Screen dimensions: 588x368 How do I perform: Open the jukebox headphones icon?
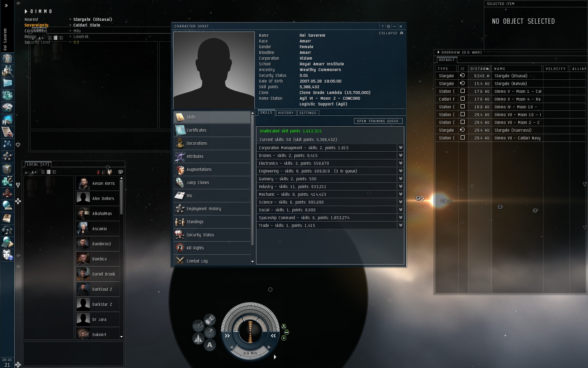(7, 230)
